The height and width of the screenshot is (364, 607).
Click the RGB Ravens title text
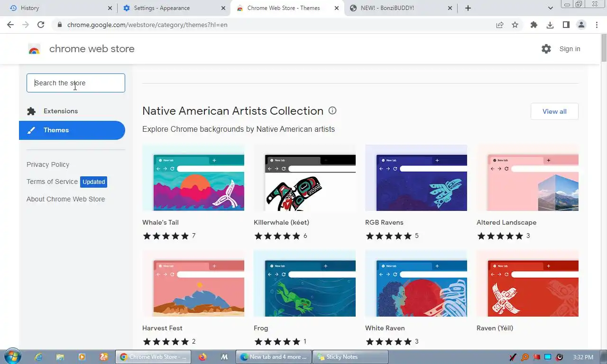click(384, 222)
